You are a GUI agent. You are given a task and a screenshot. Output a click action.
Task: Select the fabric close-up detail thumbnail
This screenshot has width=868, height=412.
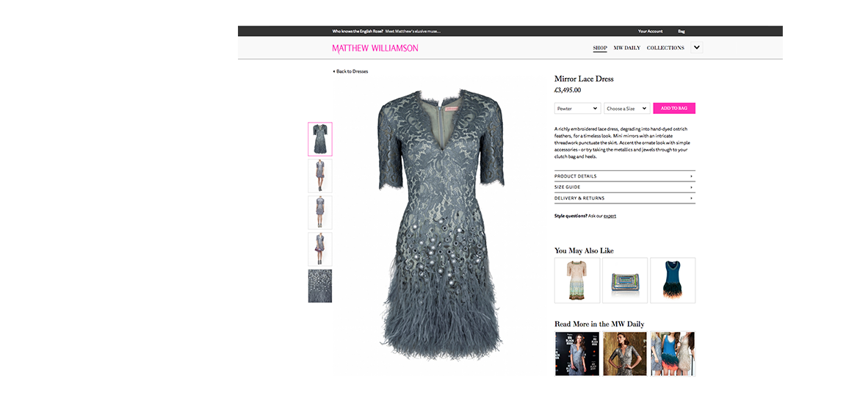[320, 286]
